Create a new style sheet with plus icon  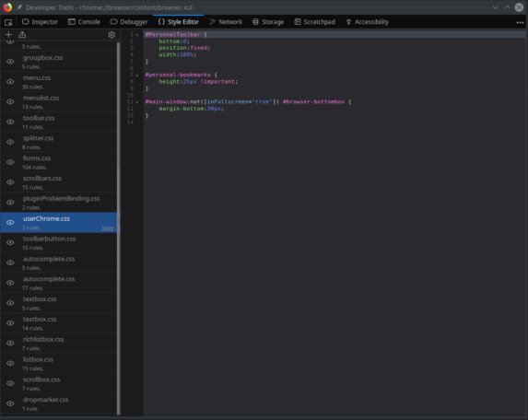click(8, 35)
